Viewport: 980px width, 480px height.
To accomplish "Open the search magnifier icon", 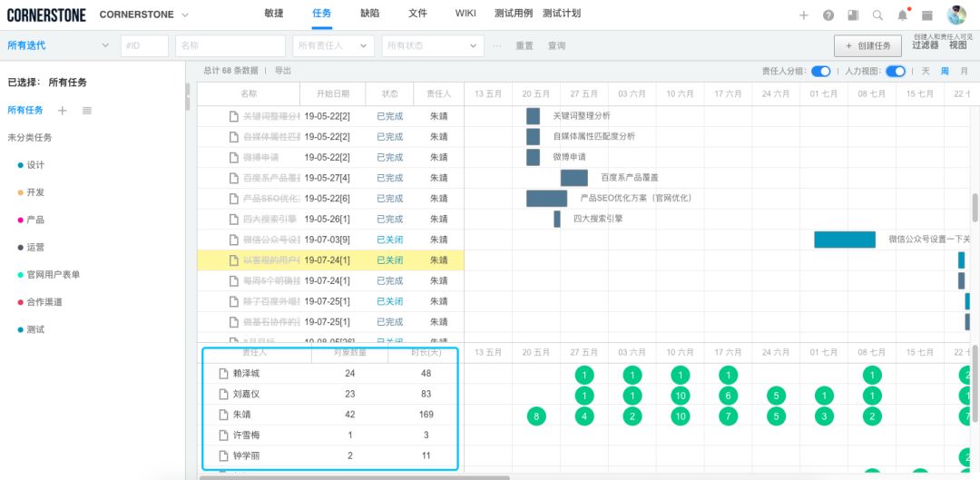I will tap(877, 15).
